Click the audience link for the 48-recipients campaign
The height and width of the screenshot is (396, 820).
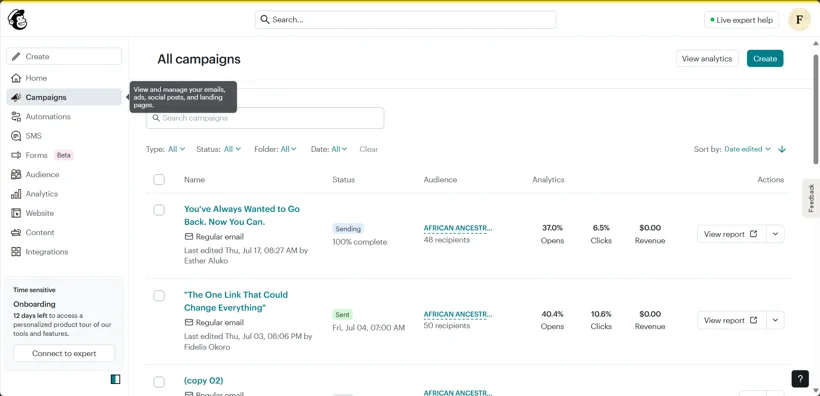458,228
